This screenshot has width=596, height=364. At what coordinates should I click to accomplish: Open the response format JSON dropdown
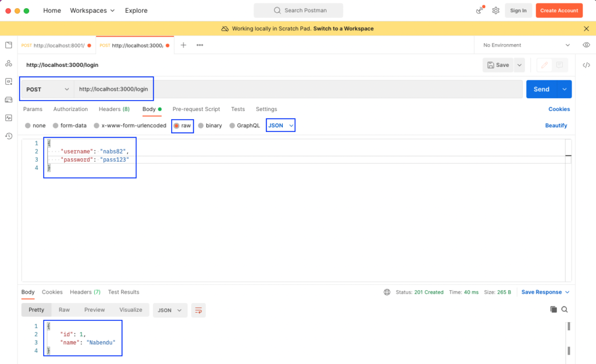point(170,310)
